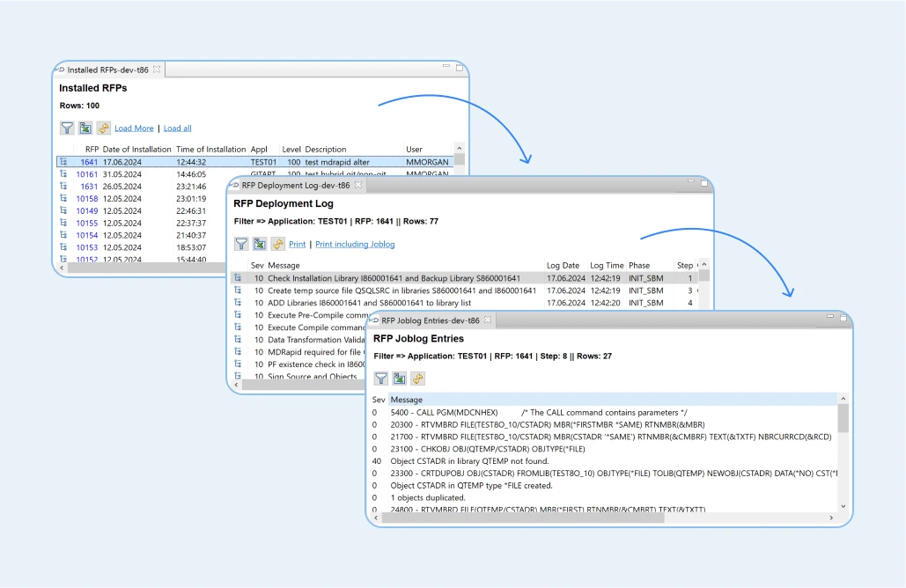Screen dimensions: 906x588
Task: Select the RFP Joblog Entries-dev-t86 tab
Action: [x=430, y=320]
